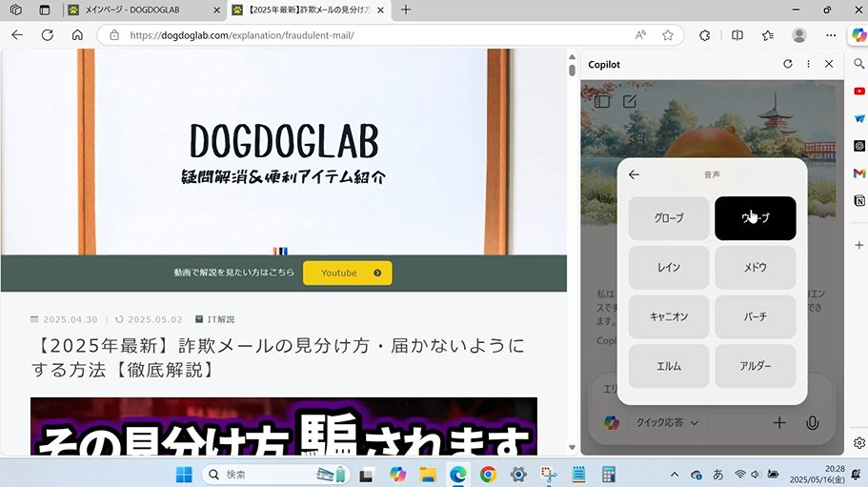This screenshot has height=487, width=868.
Task: Open Gmail from the Edge sidebar
Action: point(859,173)
